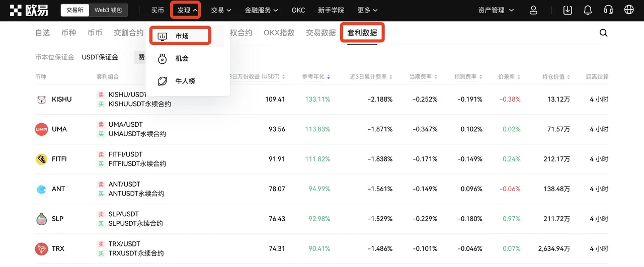The width and height of the screenshot is (644, 267).
Task: Open the 资产管理 dropdown
Action: point(496,10)
